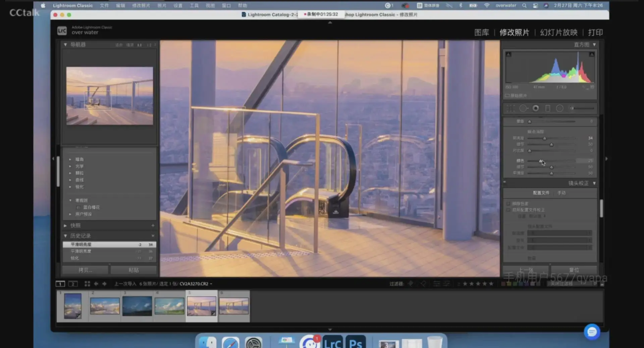
Task: Open Photoshop from the Dock
Action: click(356, 343)
